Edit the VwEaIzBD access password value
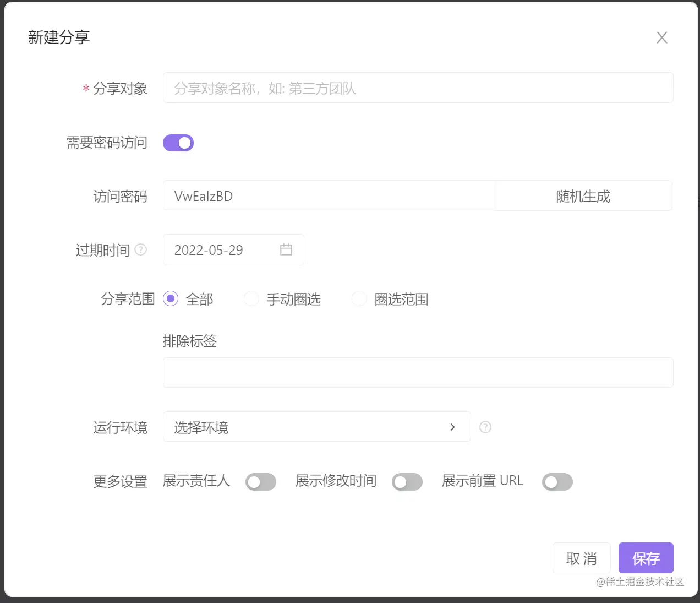This screenshot has width=700, height=603. point(328,195)
